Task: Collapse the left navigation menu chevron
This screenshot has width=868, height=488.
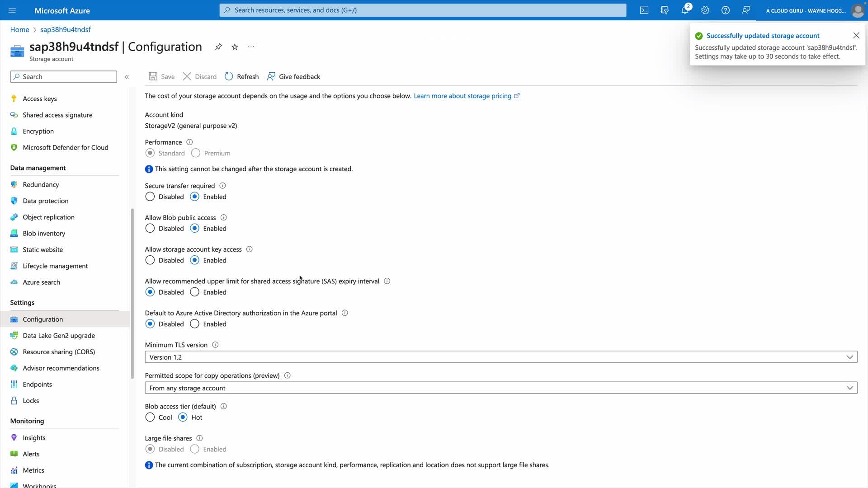Action: point(127,77)
